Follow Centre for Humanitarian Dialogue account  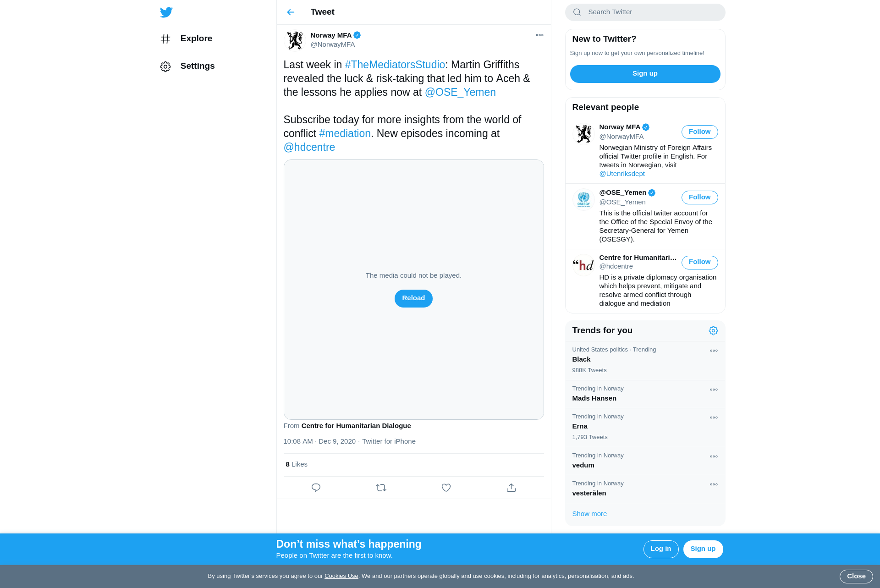coord(699,262)
